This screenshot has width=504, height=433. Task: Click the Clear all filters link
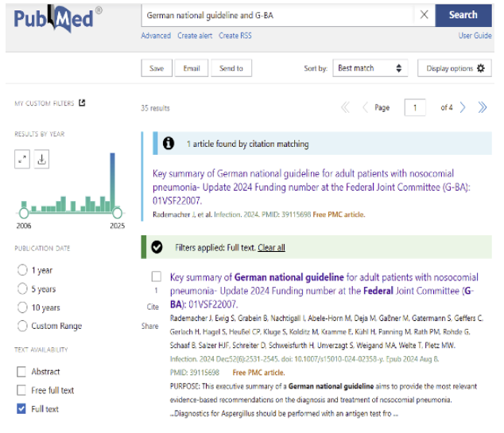click(x=271, y=248)
